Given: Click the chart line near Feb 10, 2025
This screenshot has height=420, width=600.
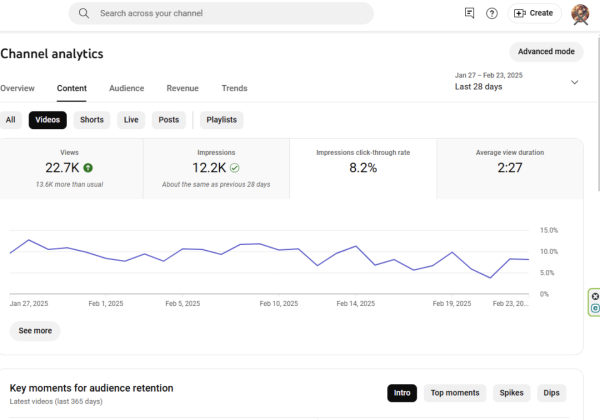Looking at the screenshot, I should pos(279,249).
